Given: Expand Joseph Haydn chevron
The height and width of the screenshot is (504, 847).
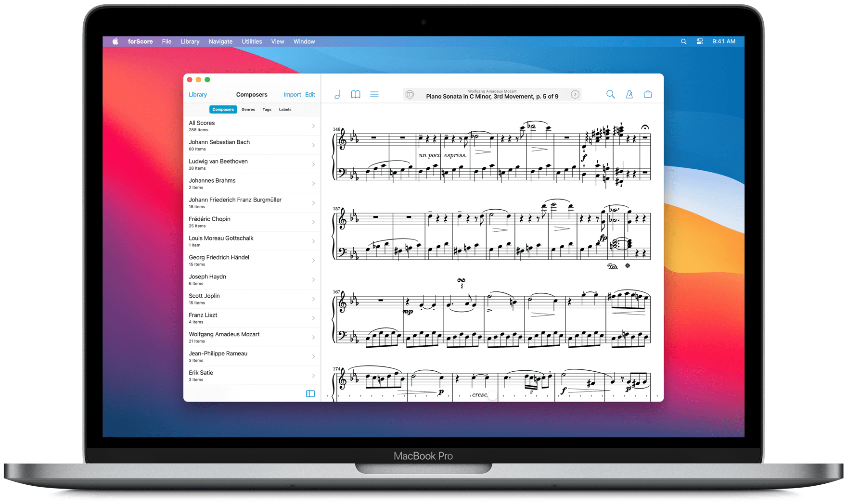Looking at the screenshot, I should coord(313,280).
